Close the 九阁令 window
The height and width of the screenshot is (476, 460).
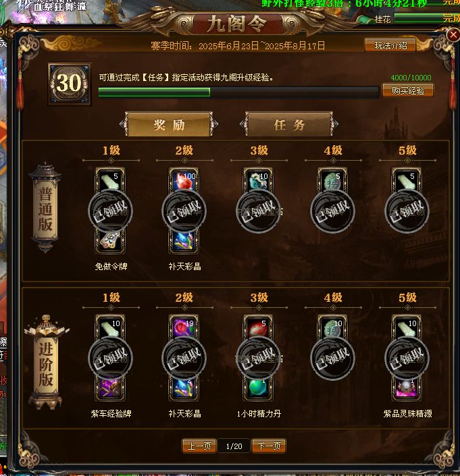[453, 34]
